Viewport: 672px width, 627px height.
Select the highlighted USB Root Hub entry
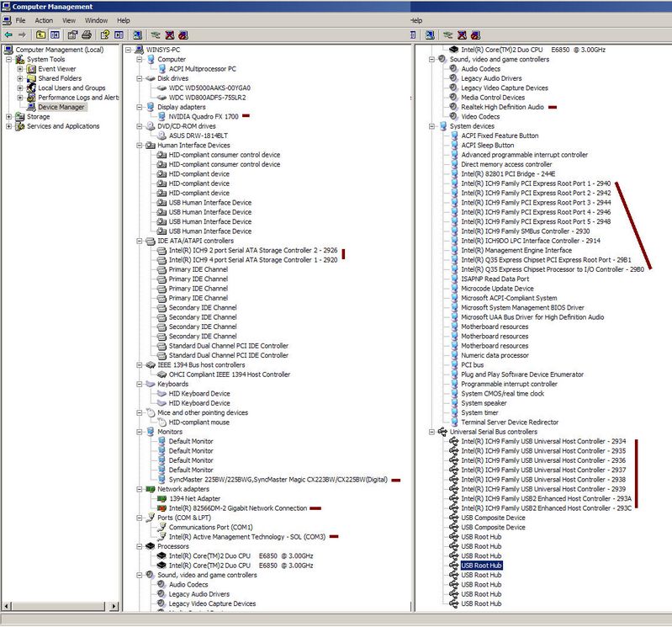point(481,566)
